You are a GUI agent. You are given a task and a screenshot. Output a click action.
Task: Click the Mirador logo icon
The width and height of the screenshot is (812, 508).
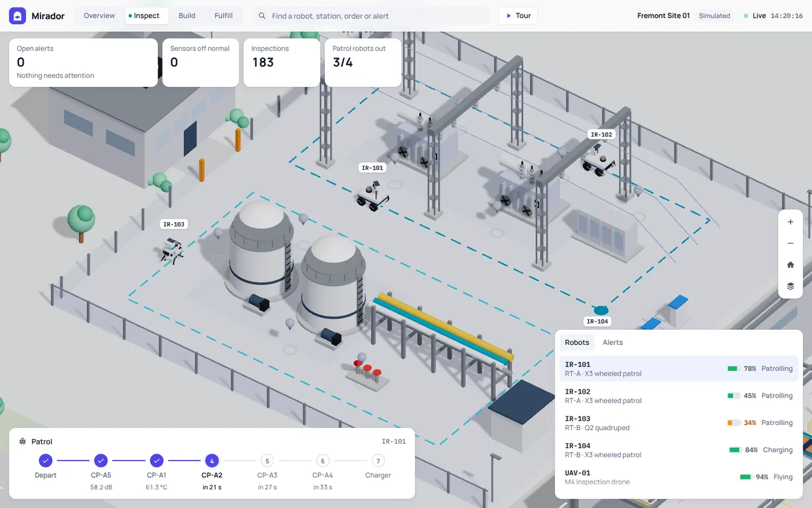[17, 16]
